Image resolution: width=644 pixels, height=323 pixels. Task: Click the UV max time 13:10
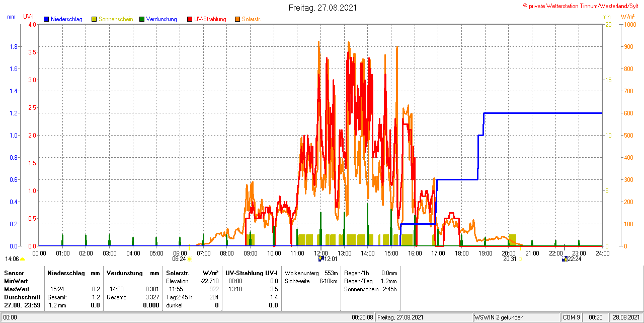click(235, 289)
